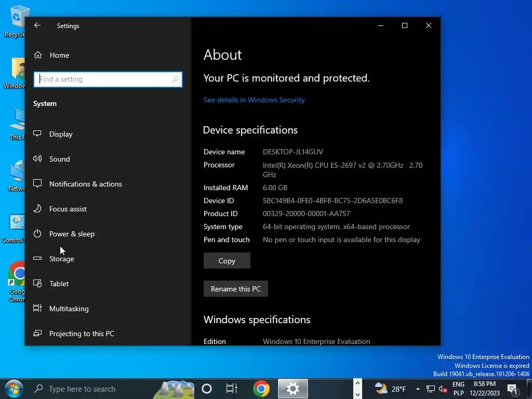Click the Sound speaker icon
Viewport: 532px width, 399px height.
click(37, 158)
